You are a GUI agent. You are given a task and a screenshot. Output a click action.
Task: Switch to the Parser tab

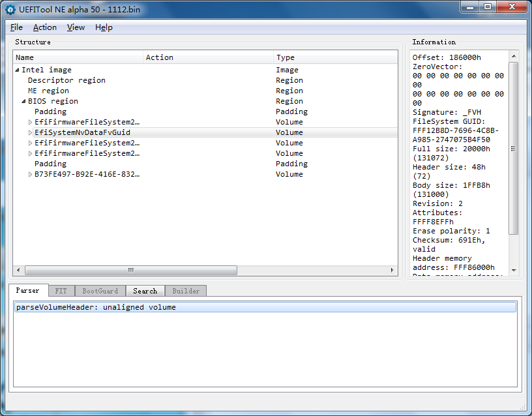(28, 290)
